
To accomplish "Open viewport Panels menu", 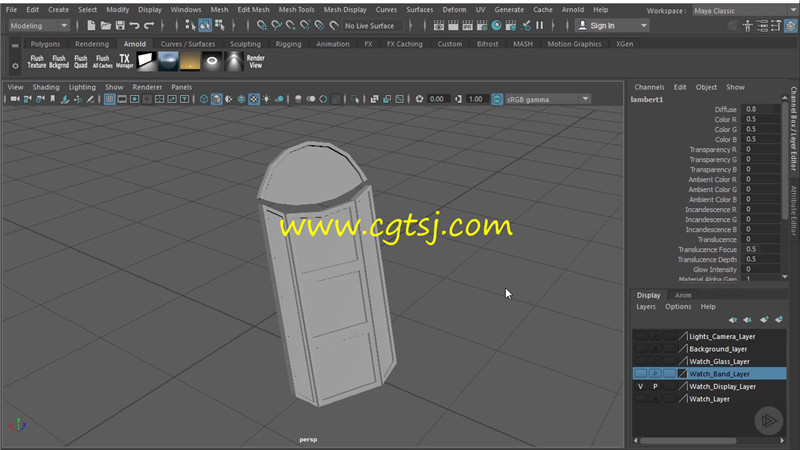I will coord(182,87).
